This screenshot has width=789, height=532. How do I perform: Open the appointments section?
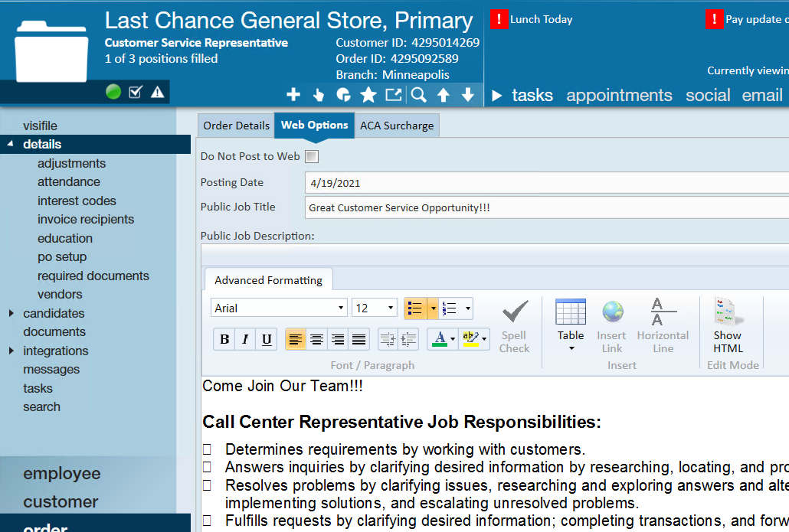(x=619, y=95)
